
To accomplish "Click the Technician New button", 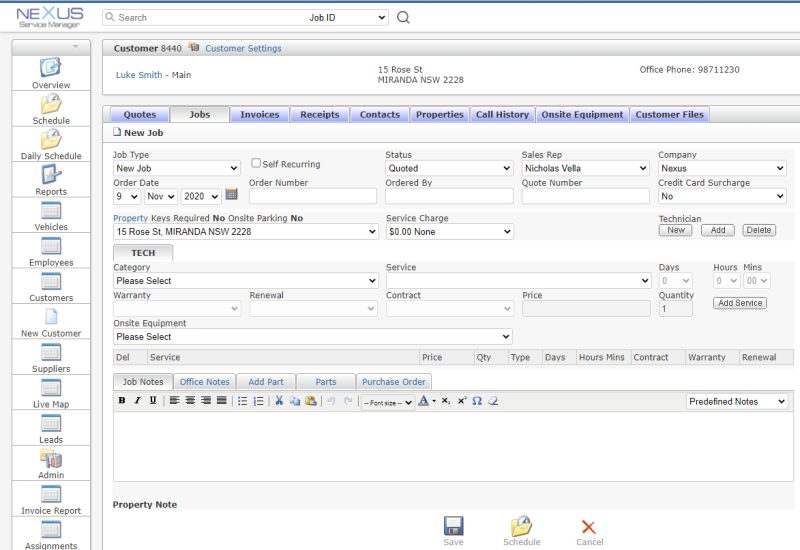I will [x=676, y=230].
